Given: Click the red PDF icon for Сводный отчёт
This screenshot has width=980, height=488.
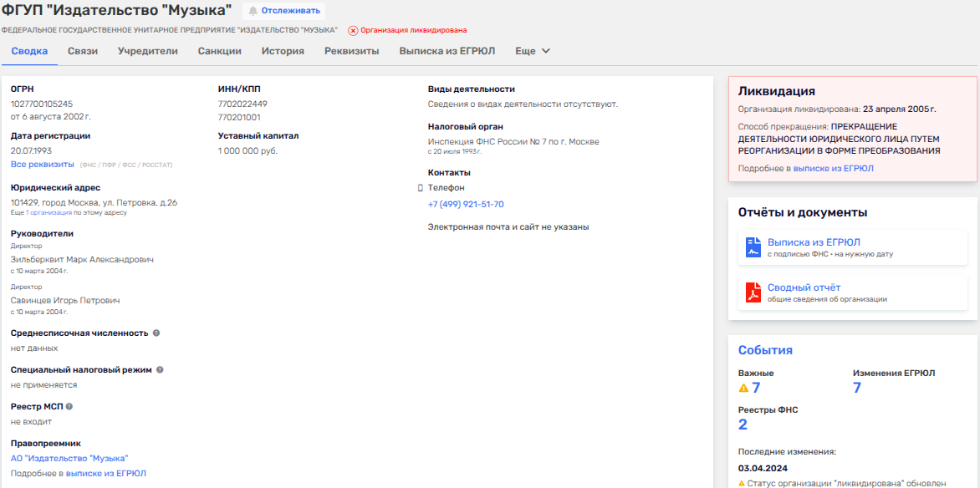Looking at the screenshot, I should pyautogui.click(x=753, y=292).
